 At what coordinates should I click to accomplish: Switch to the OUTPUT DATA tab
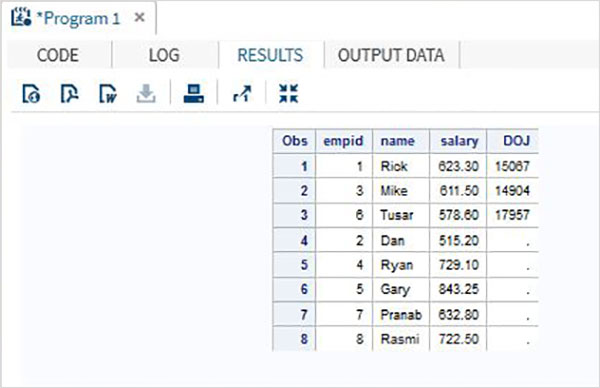point(391,55)
